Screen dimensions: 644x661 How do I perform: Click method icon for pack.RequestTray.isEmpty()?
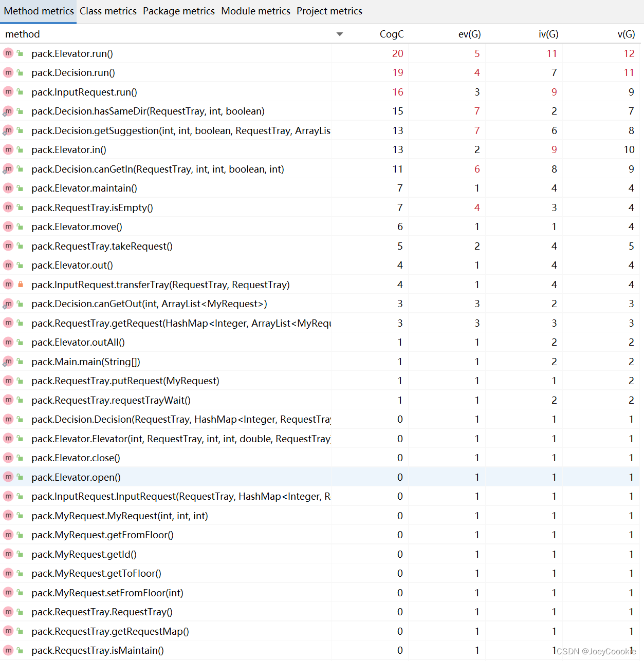[x=8, y=207]
